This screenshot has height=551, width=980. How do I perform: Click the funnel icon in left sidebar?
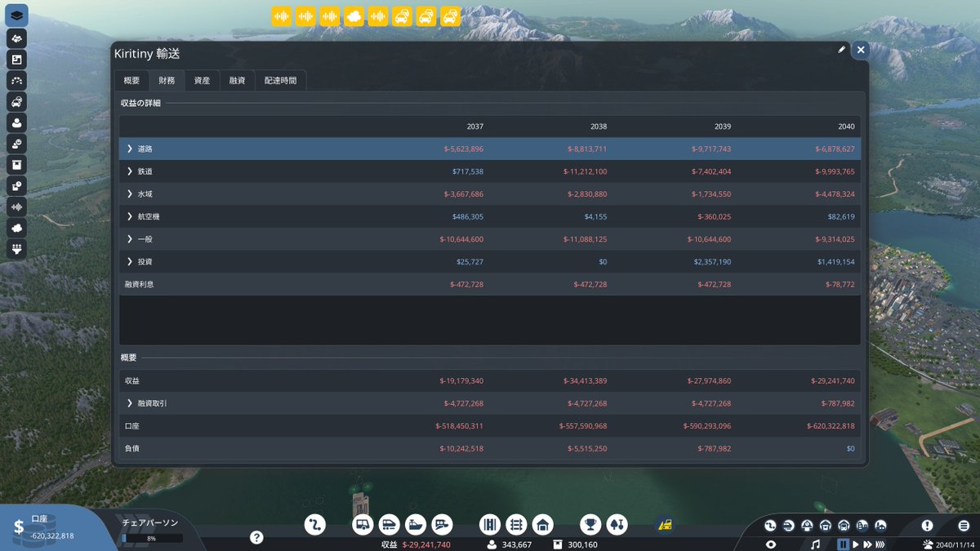click(16, 250)
